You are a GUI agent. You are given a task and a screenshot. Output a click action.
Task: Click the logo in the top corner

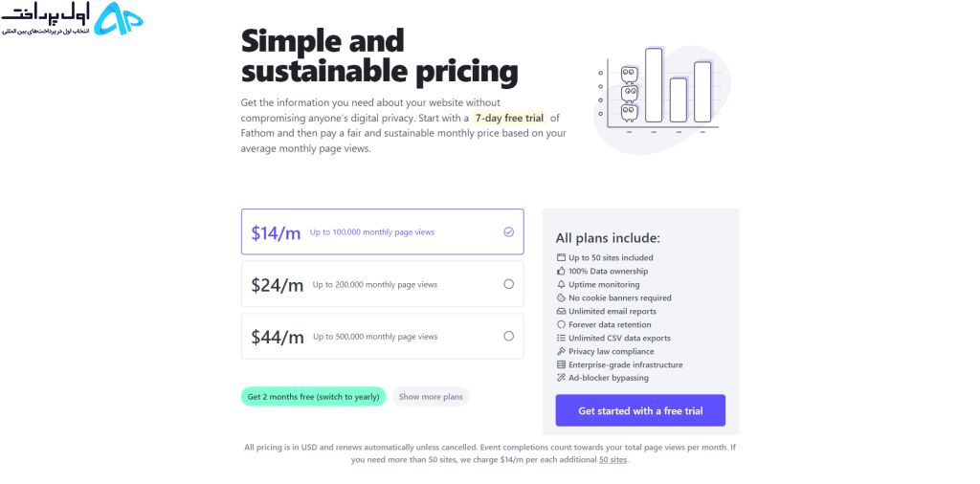[x=73, y=19]
